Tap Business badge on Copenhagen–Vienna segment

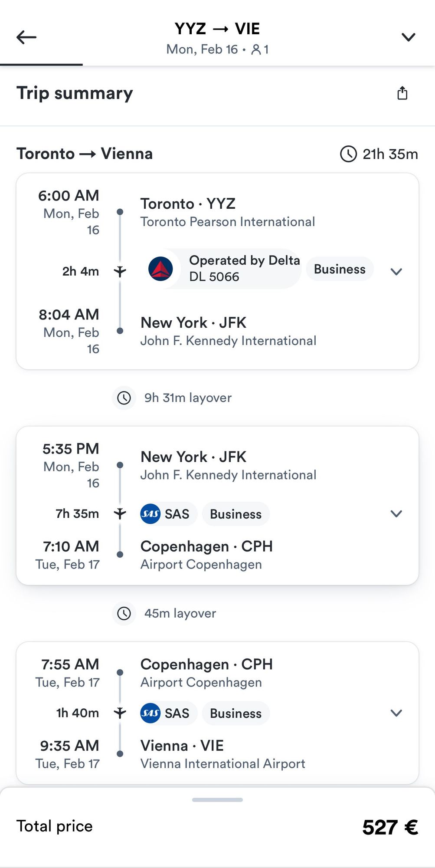pos(236,713)
